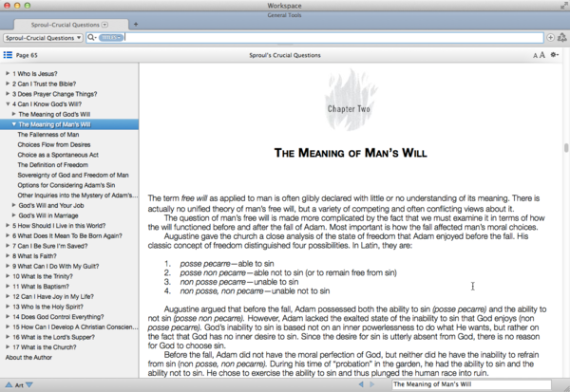Screen dimensions: 570x392
Task: Click the search magnifier icon
Action: pos(91,38)
